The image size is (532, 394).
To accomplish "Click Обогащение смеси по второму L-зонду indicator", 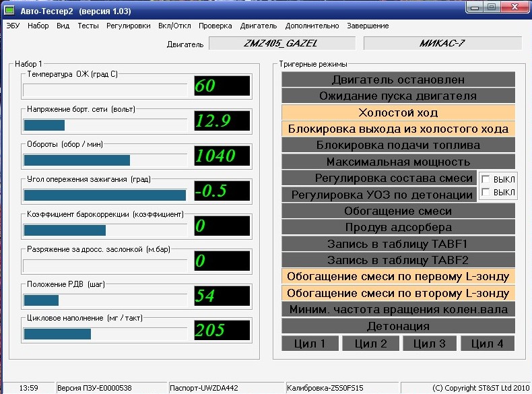I will 398,293.
